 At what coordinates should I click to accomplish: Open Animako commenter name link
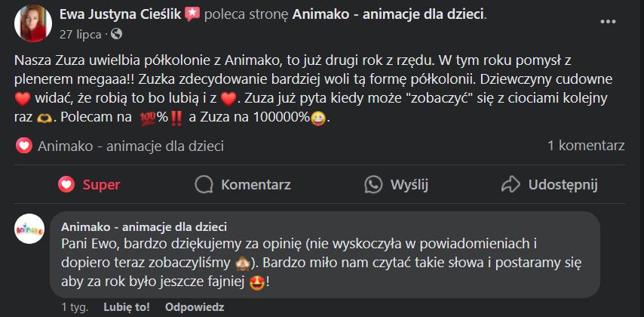click(143, 226)
